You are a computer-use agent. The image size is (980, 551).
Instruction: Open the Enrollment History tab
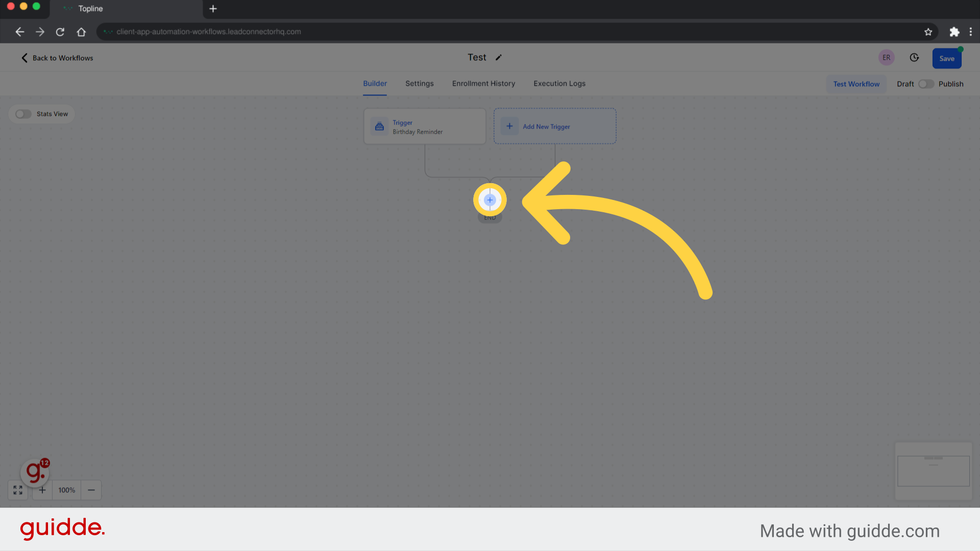coord(483,84)
